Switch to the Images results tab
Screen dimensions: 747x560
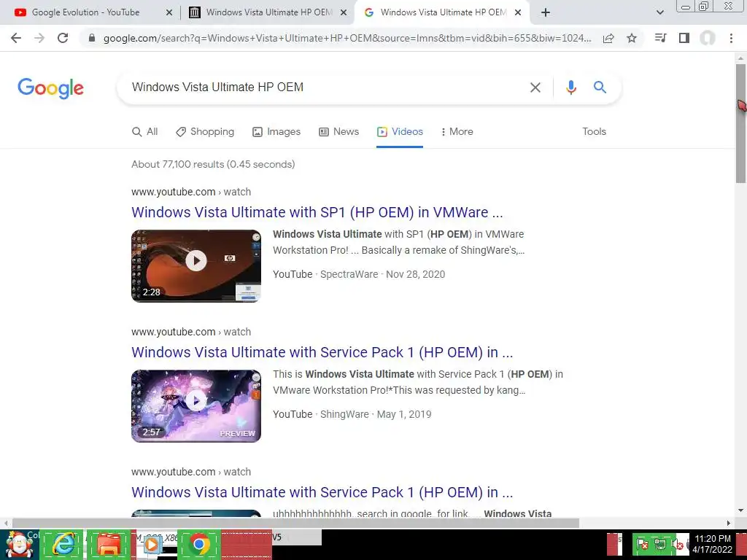[x=276, y=132]
